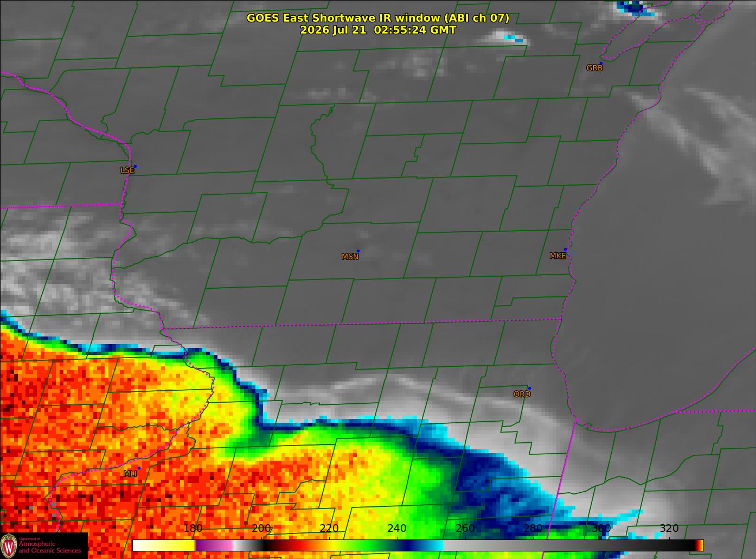Image resolution: width=756 pixels, height=559 pixels.
Task: Click the 320 label on the colorbar
Action: [669, 529]
